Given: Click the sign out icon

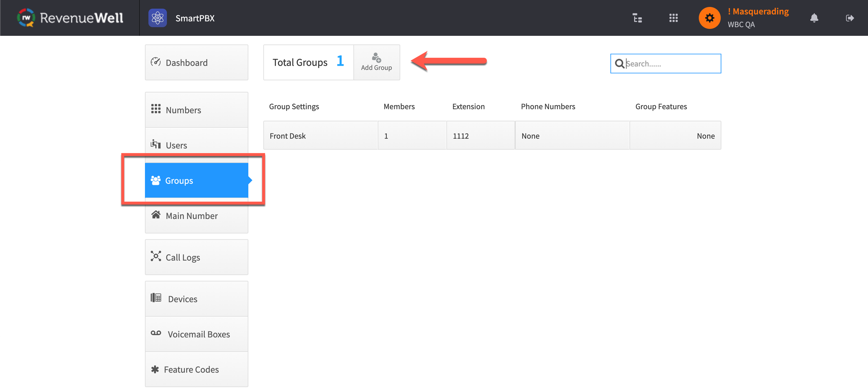Looking at the screenshot, I should coord(850,18).
